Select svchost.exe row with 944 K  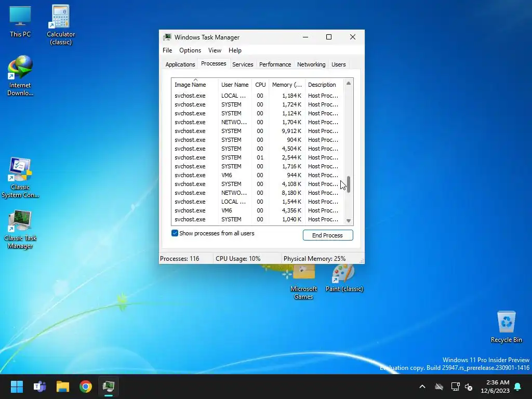[257, 175]
